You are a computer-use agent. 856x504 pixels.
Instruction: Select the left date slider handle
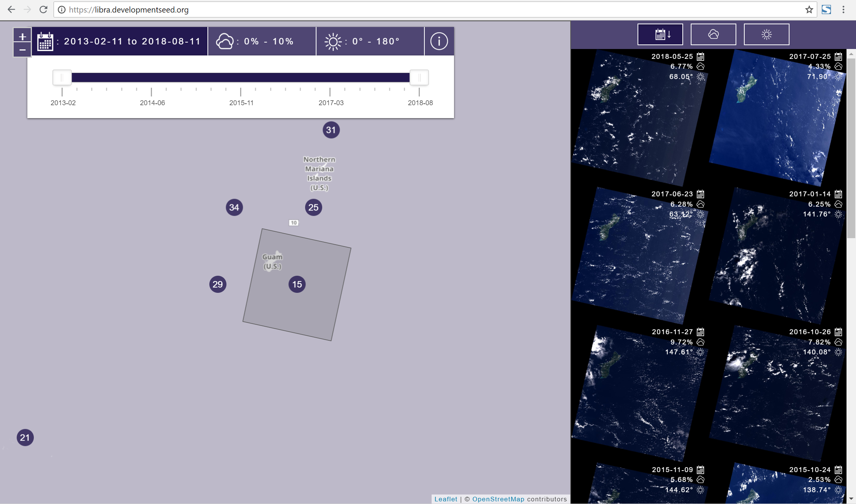[62, 77]
